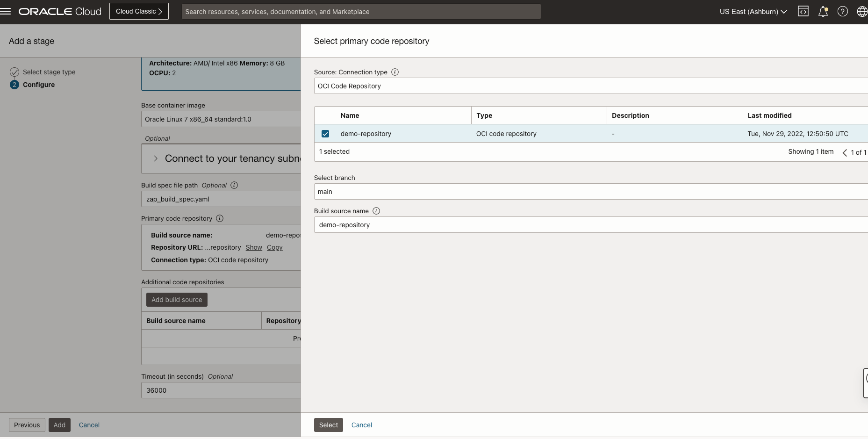Open the Source: Connection type dropdown

590,86
